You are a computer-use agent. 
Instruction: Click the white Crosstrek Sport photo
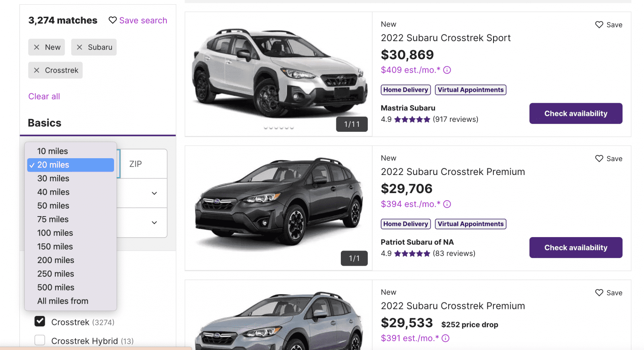278,71
